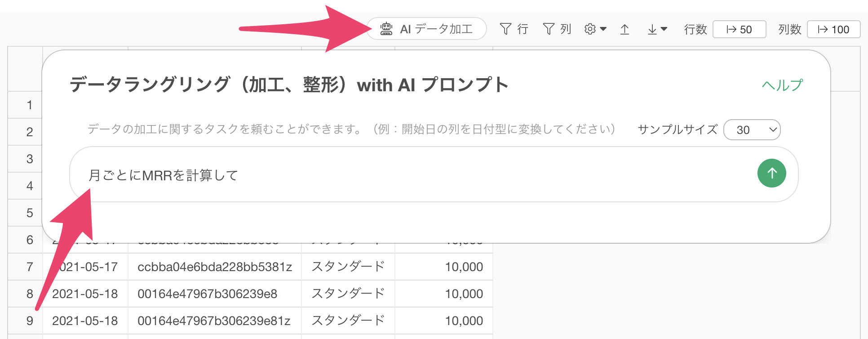Click the MRR prompt text field
The width and height of the screenshot is (868, 339).
pyautogui.click(x=404, y=175)
